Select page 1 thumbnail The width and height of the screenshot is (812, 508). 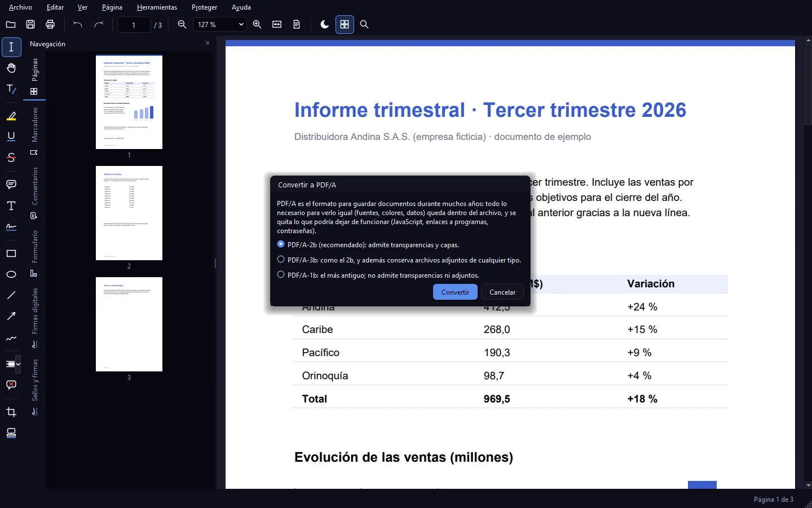click(129, 102)
